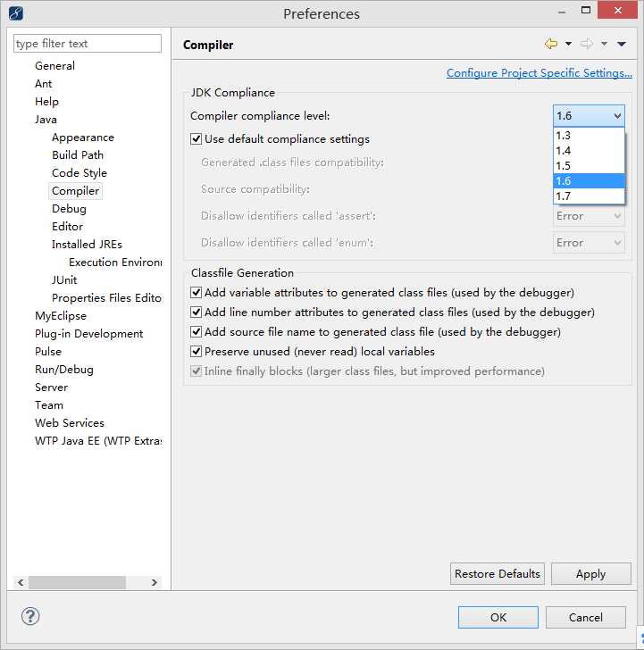Select General in preferences tree
The height and width of the screenshot is (650, 644).
(x=54, y=66)
